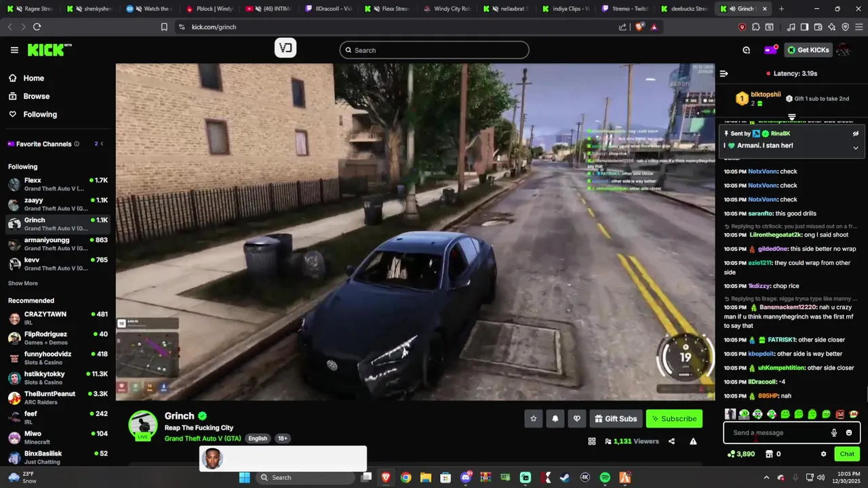
Task: Open emoji picker in chat input
Action: click(849, 432)
